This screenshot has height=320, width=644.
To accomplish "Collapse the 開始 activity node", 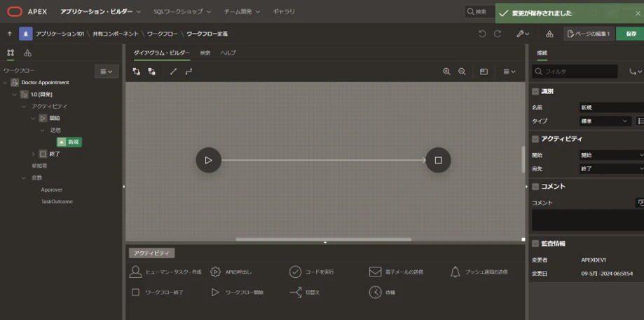I will pyautogui.click(x=33, y=119).
